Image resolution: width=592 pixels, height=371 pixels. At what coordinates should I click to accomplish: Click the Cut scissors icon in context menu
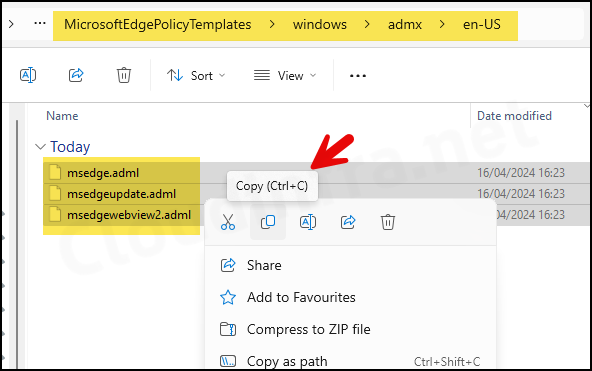[x=228, y=222]
